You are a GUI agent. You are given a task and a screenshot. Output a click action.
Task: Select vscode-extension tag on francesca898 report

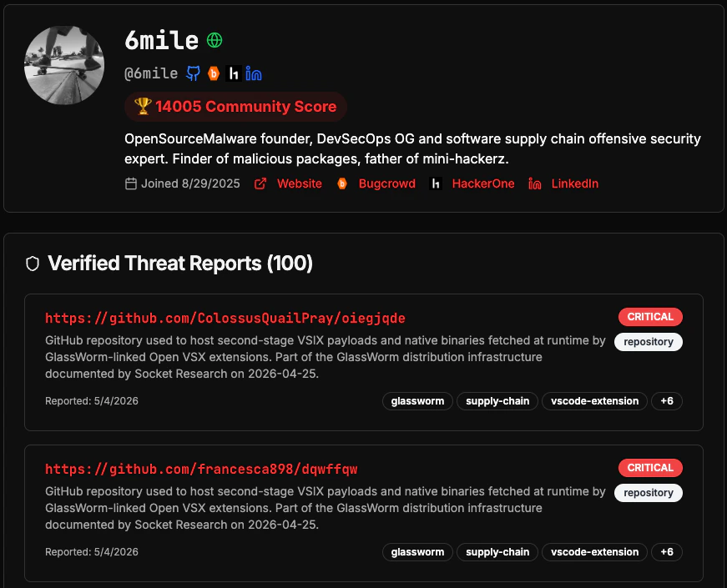[594, 552]
